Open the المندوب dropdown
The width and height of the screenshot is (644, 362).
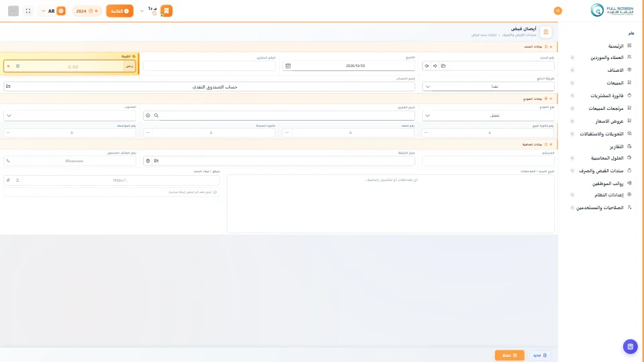click(x=70, y=115)
